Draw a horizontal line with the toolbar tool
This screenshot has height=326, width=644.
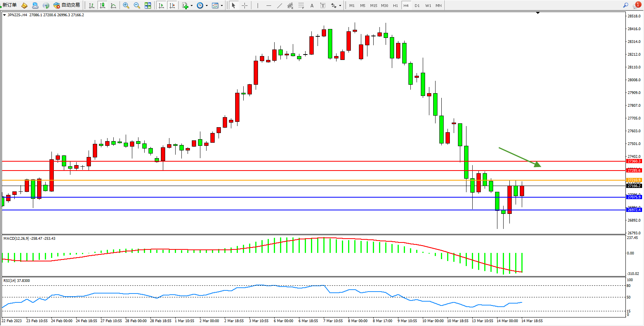[268, 5]
